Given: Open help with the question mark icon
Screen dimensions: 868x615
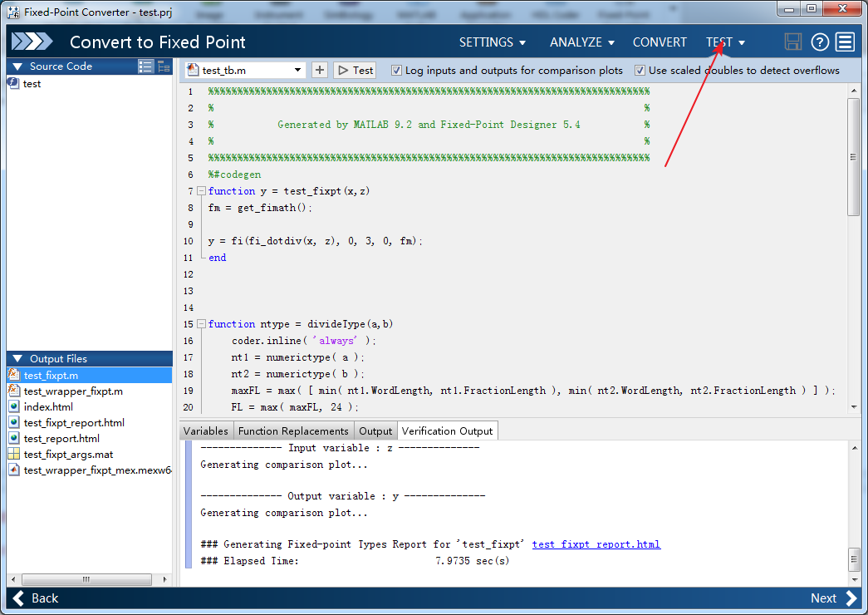Looking at the screenshot, I should coord(820,42).
